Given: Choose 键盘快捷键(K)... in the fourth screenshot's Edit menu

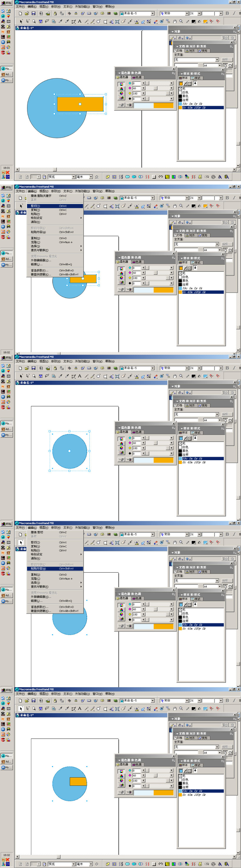Looking at the screenshot, I should point(55,611).
